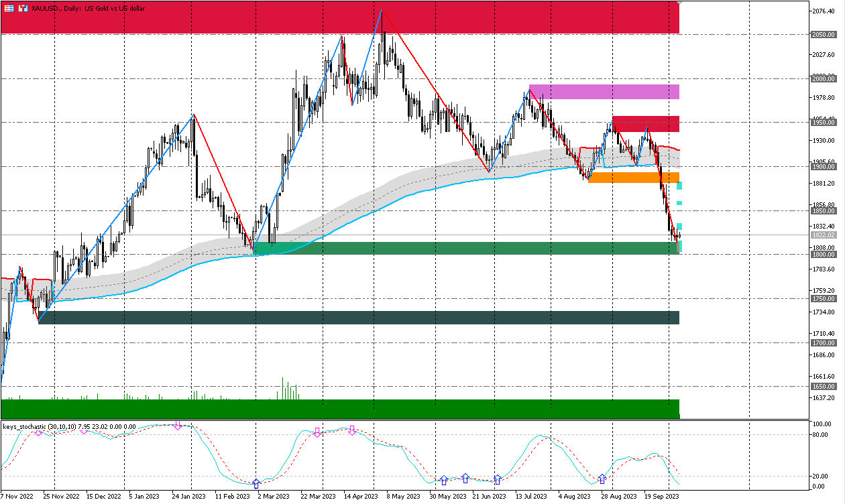The height and width of the screenshot is (504, 845).
Task: Click the 1734.80 price scale value
Action: tap(822, 312)
